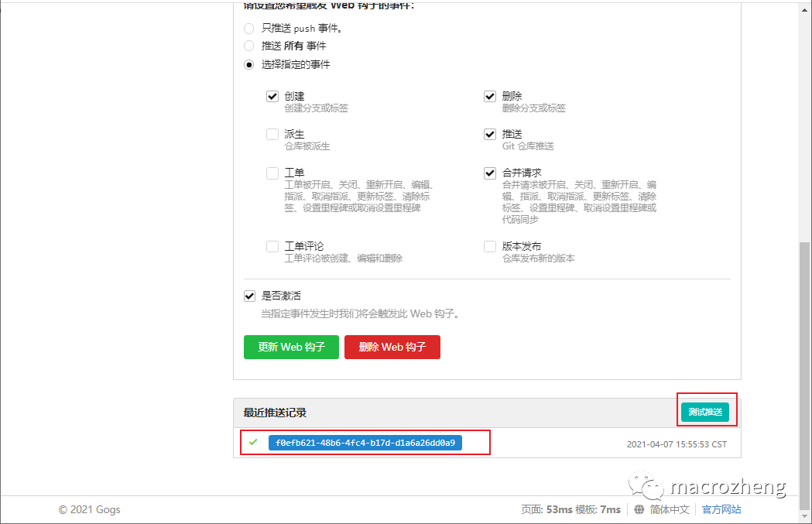Enable the 版本发布 event checkbox

[x=489, y=246]
